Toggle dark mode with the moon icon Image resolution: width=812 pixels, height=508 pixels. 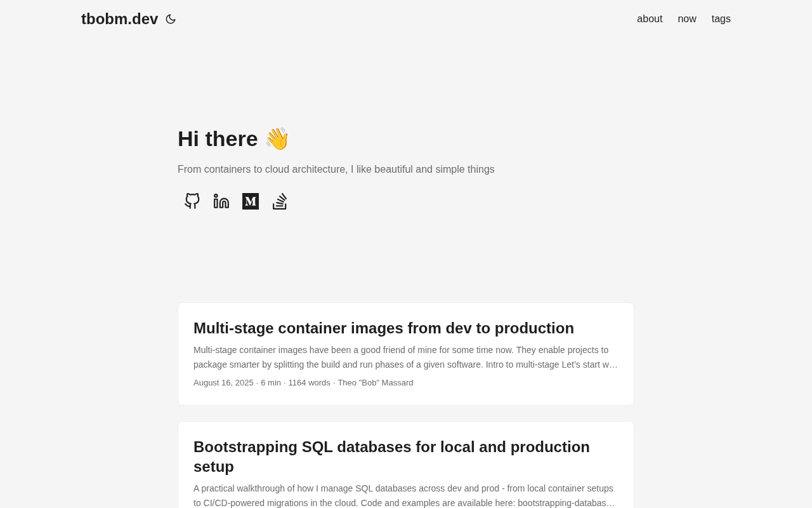(x=171, y=19)
